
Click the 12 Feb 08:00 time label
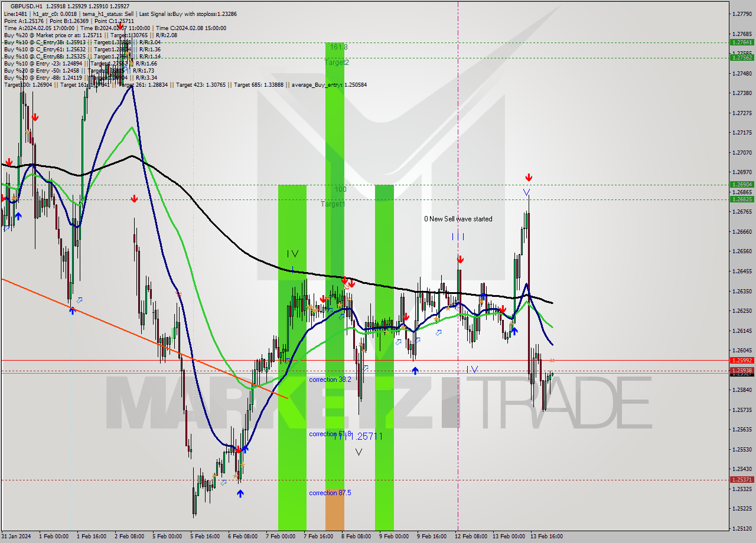tap(471, 537)
